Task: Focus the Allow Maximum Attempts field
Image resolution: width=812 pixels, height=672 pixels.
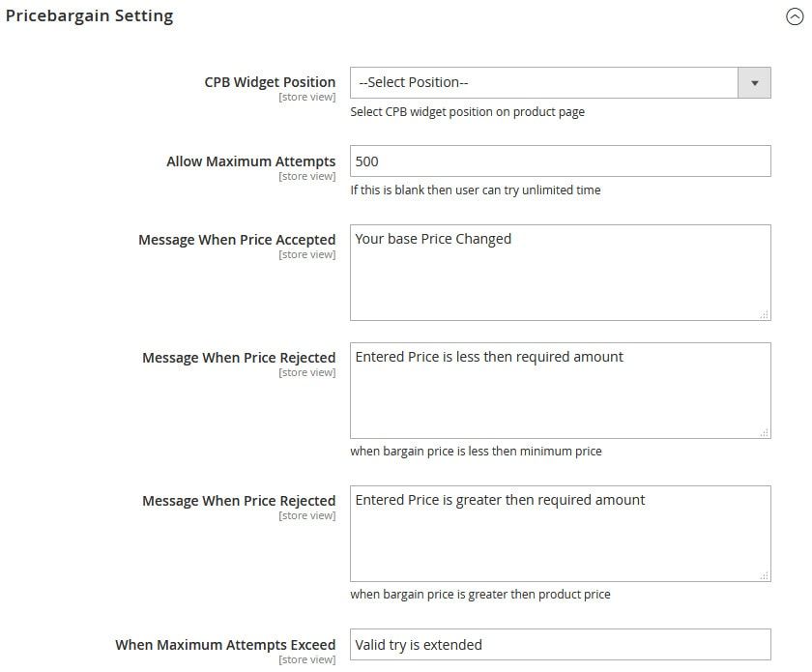Action: pos(560,161)
